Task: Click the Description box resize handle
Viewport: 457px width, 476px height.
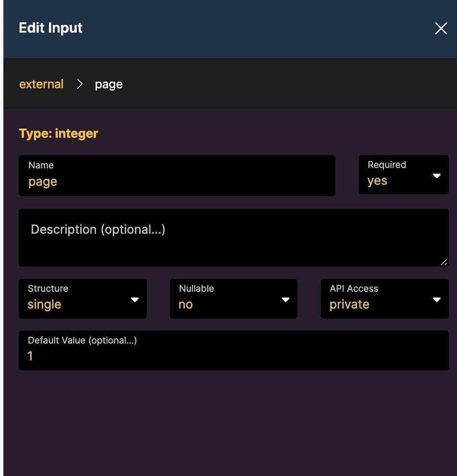Action: [444, 262]
